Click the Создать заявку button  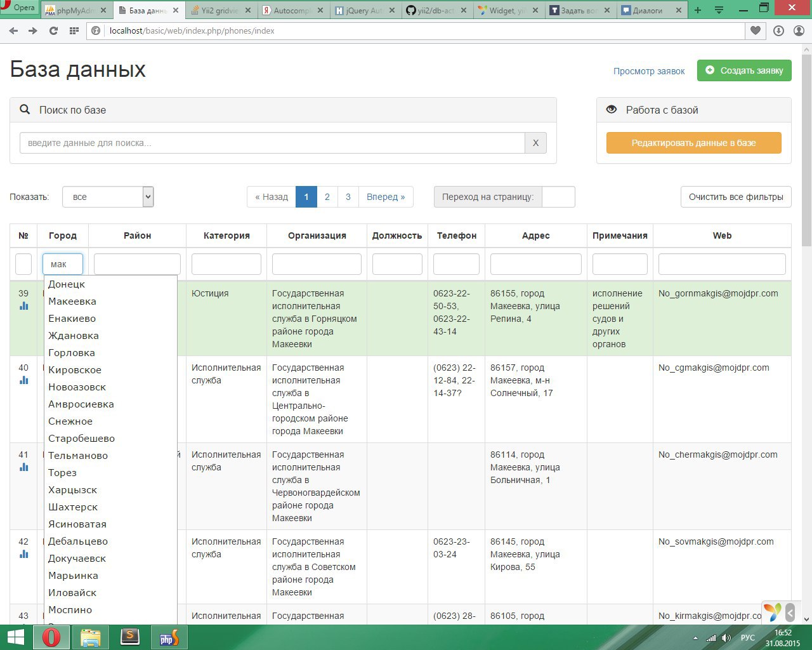pos(744,70)
